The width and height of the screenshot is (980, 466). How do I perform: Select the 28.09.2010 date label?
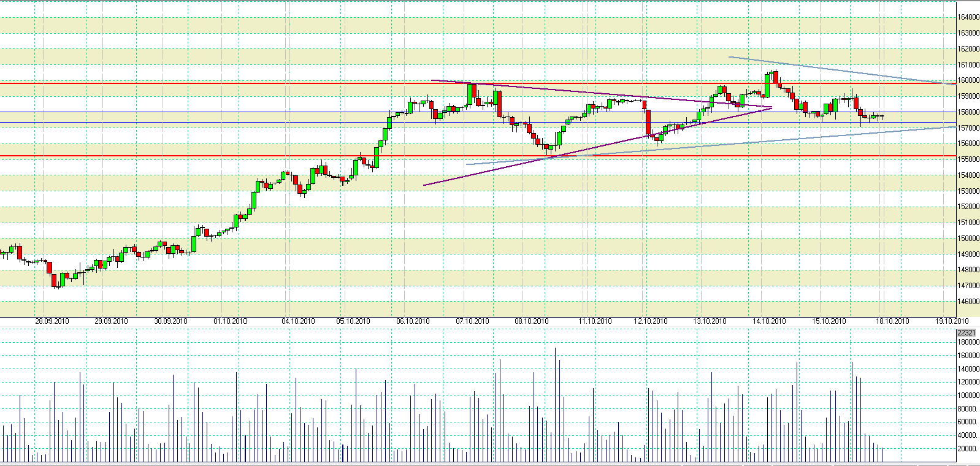[x=52, y=321]
